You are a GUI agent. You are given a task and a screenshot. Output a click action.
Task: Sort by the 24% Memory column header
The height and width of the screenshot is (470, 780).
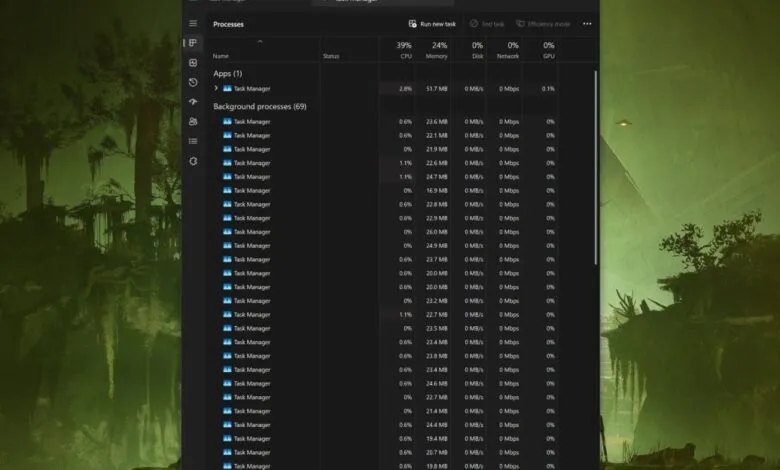click(x=436, y=50)
